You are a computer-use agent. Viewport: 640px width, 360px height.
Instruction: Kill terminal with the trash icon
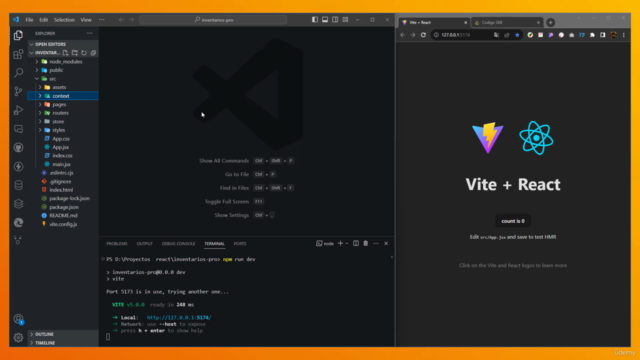tap(366, 243)
